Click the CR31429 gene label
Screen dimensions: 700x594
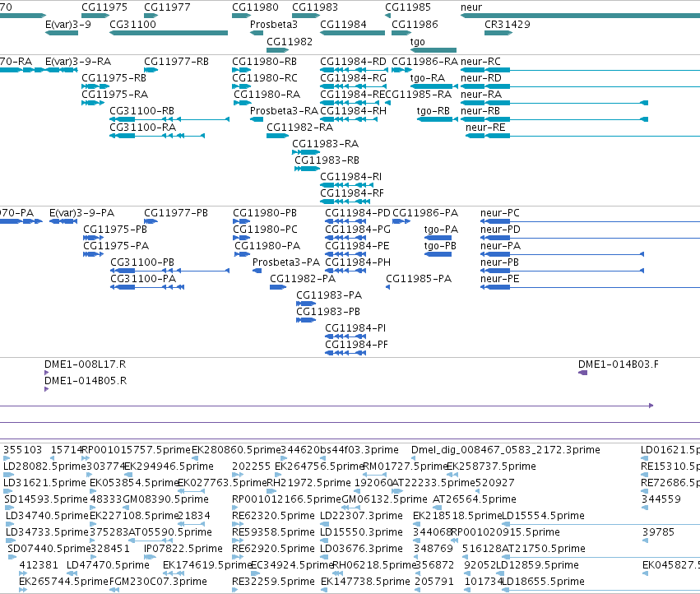pyautogui.click(x=508, y=24)
